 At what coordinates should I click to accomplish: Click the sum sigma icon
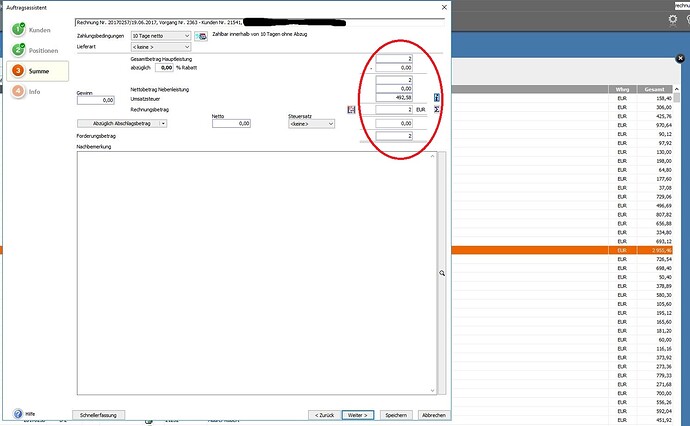(437, 109)
